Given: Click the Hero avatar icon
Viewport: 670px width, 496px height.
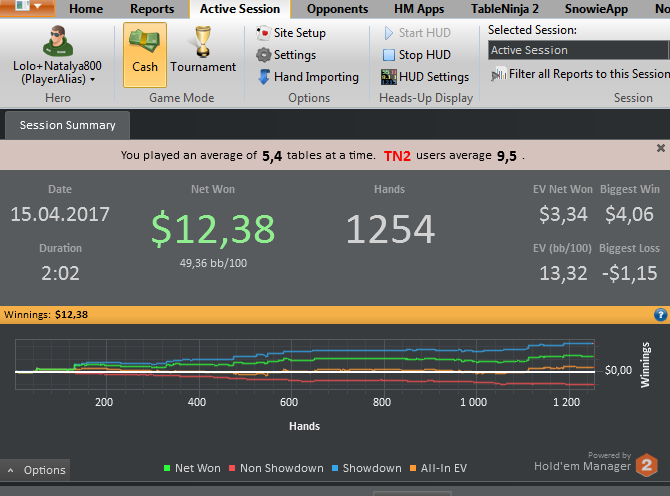Looking at the screenshot, I should 58,41.
